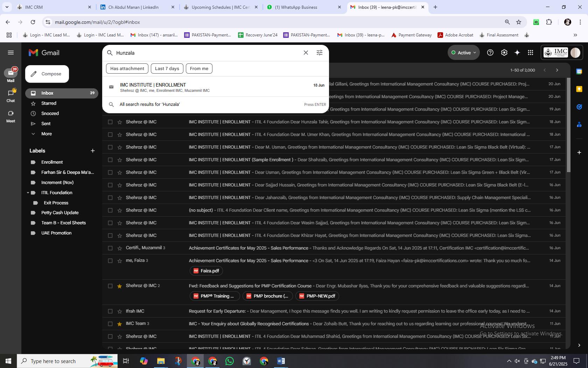Open Google Tasks side panel icon
Screen dimensions: 588x368
(x=579, y=107)
